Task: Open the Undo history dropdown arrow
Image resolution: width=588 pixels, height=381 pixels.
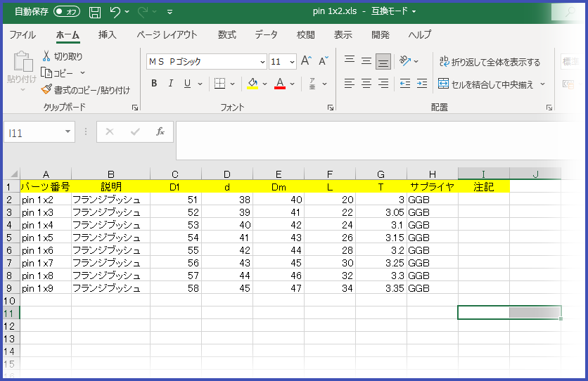Action: click(127, 12)
